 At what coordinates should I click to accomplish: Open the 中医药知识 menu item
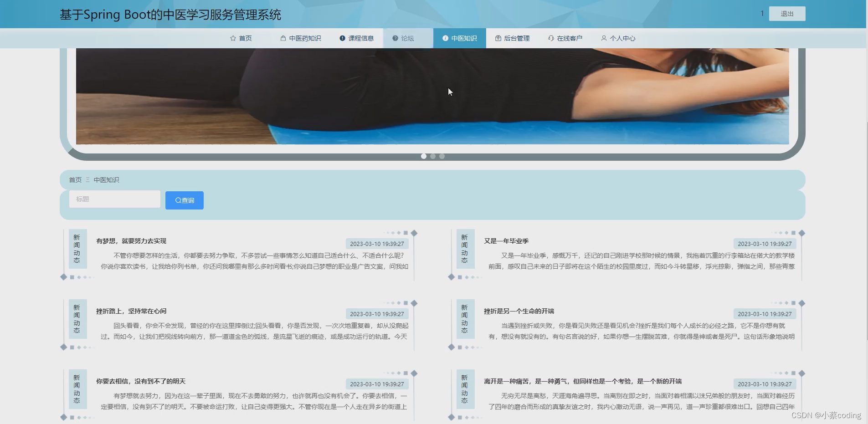click(x=301, y=38)
